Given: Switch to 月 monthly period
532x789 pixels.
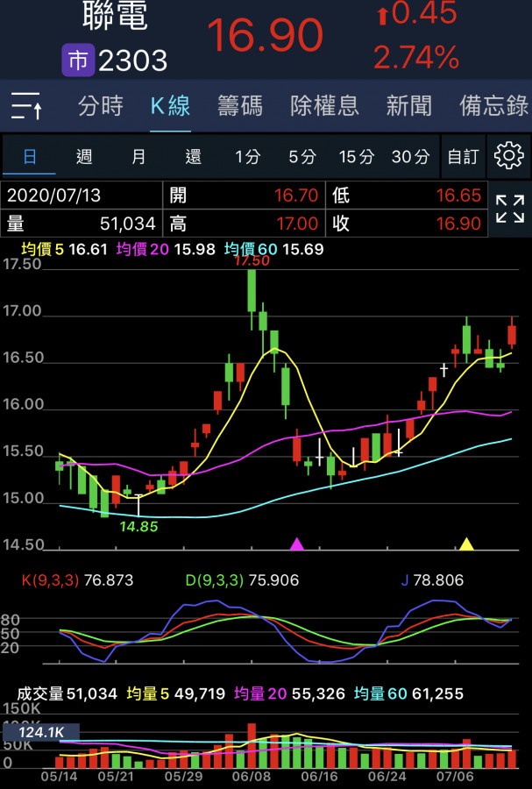Looking at the screenshot, I should coord(138,157).
